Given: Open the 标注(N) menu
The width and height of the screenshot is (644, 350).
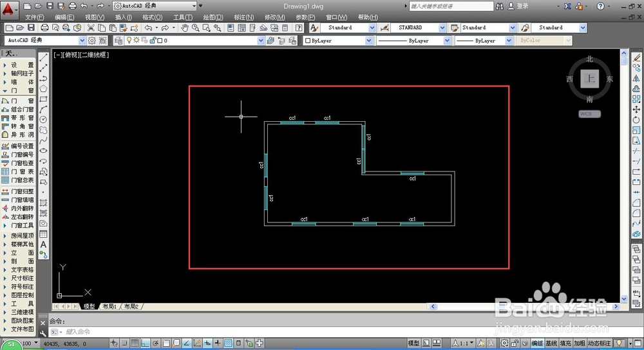Looking at the screenshot, I should coord(244,17).
